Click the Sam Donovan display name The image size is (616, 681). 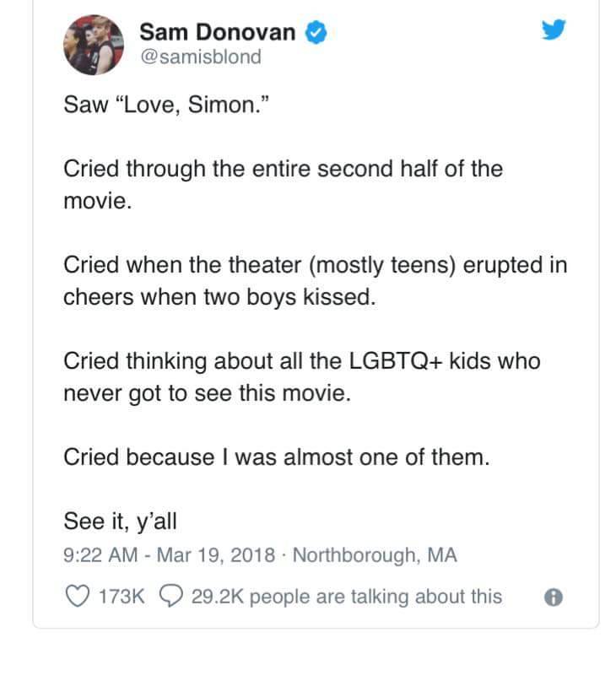point(217,32)
